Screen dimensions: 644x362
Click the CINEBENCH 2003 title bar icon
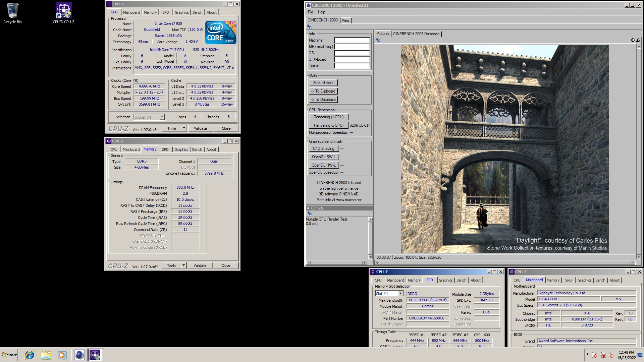point(309,5)
